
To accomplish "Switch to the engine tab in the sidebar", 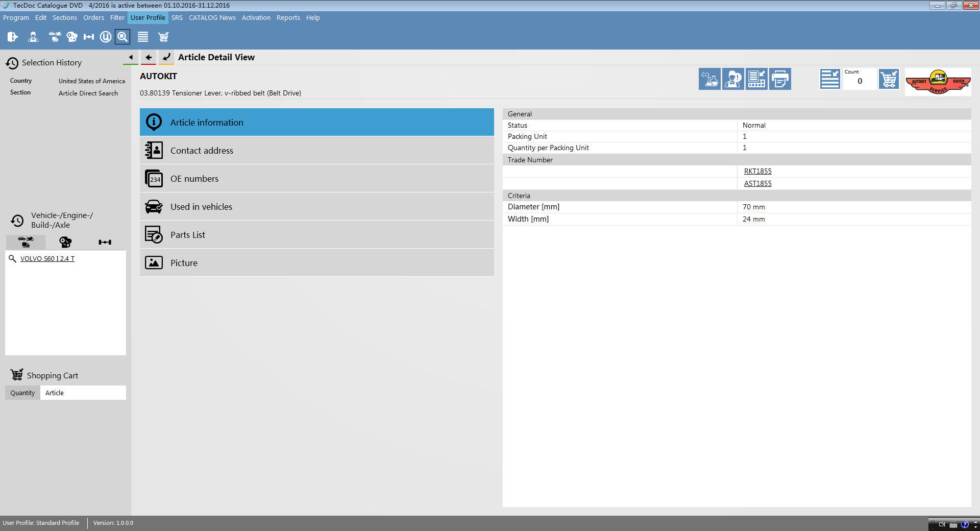I will point(65,242).
